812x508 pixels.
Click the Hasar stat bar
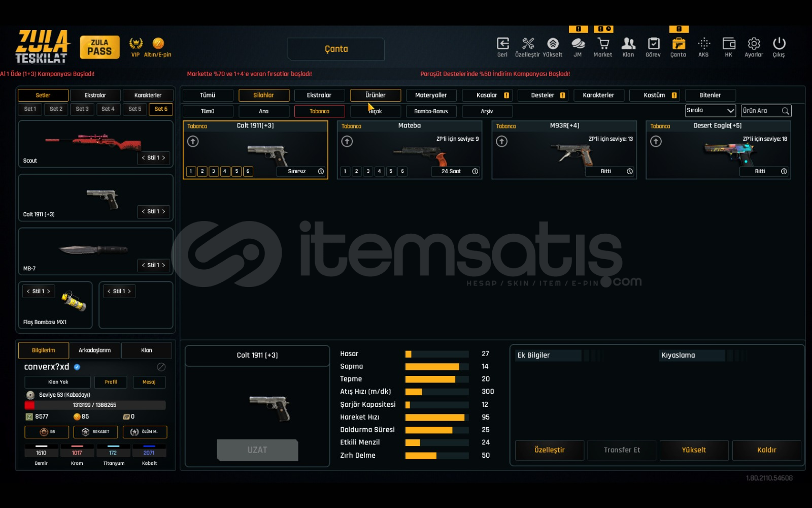click(x=437, y=354)
